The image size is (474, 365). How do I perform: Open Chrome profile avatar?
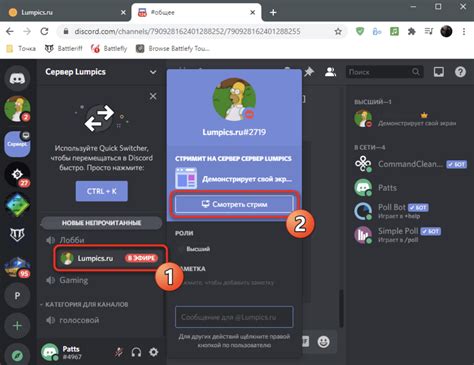[446, 31]
